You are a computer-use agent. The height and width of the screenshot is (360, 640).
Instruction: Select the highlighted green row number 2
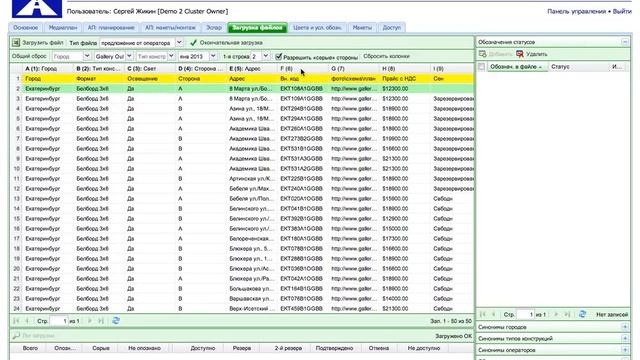point(242,89)
